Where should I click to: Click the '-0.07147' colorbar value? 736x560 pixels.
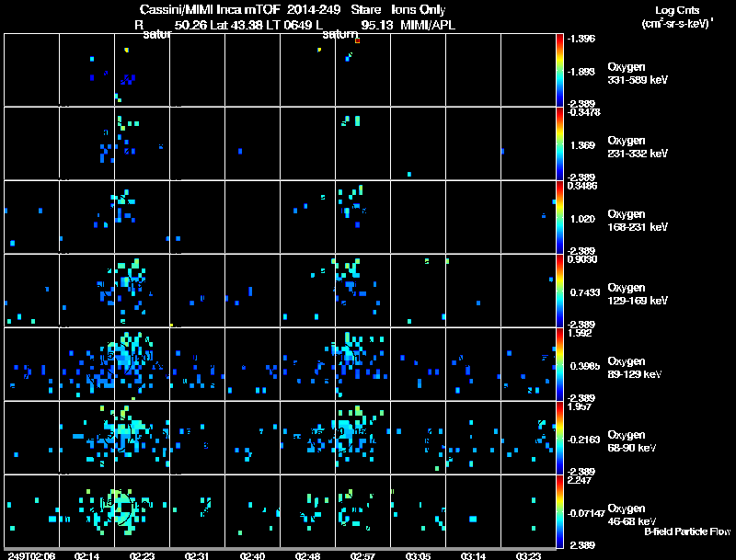(586, 514)
